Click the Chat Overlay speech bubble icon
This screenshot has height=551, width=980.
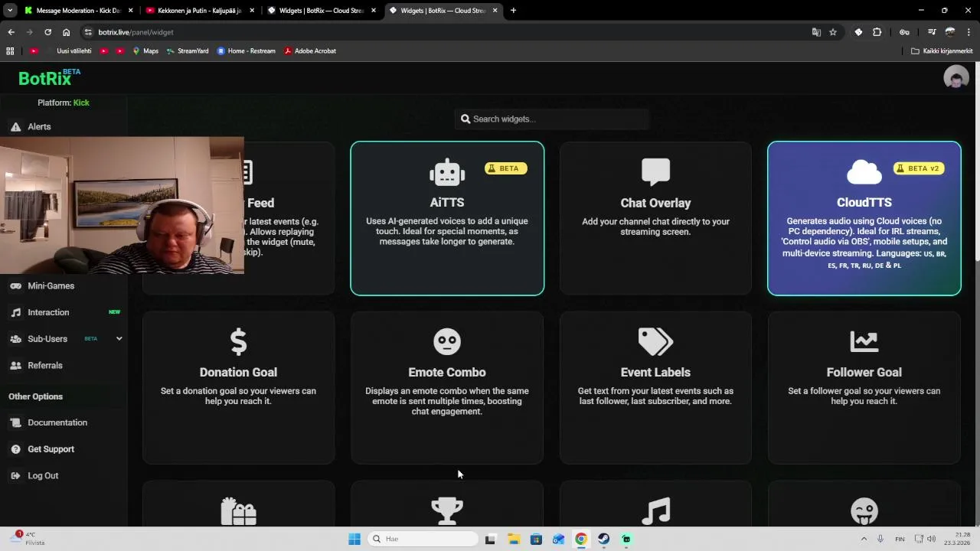pyautogui.click(x=655, y=172)
